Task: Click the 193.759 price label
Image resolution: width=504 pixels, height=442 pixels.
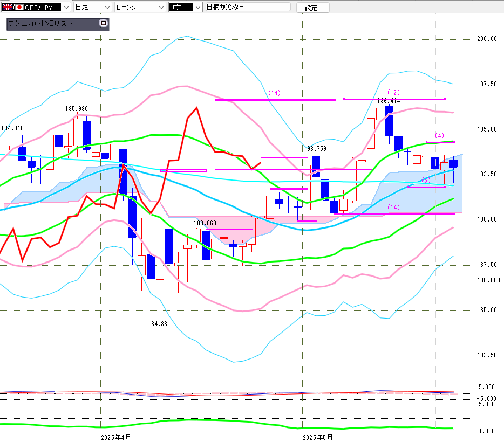Action: 315,149
